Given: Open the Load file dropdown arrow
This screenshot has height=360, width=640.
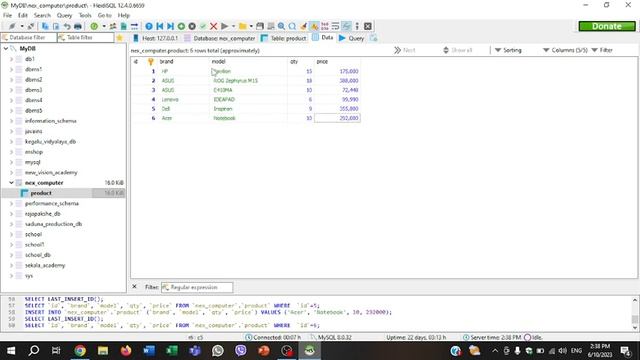Looking at the screenshot, I should tap(251, 26).
